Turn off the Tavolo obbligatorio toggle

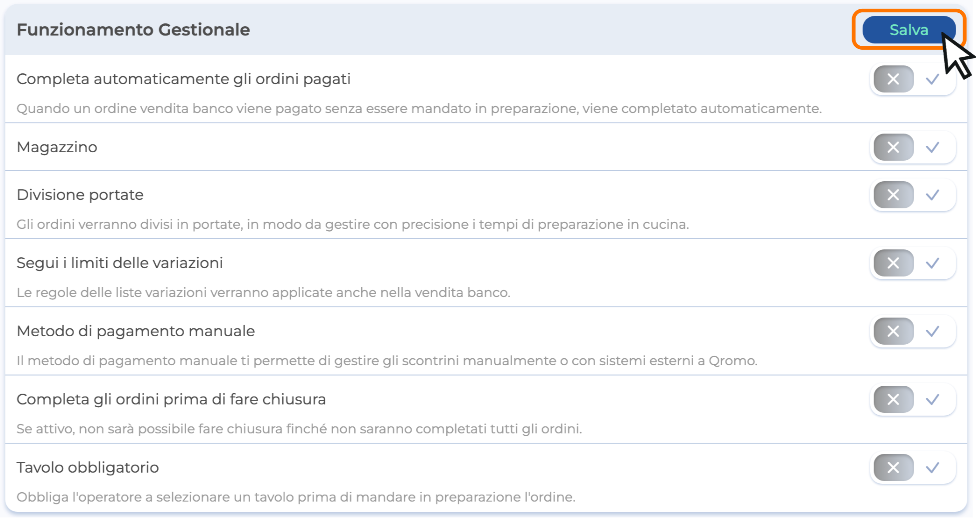[893, 468]
